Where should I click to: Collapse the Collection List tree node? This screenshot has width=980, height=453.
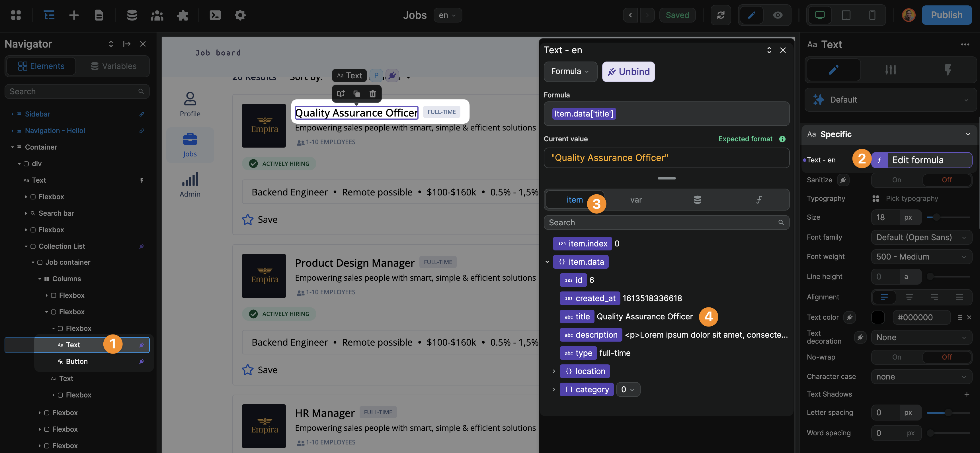point(26,246)
